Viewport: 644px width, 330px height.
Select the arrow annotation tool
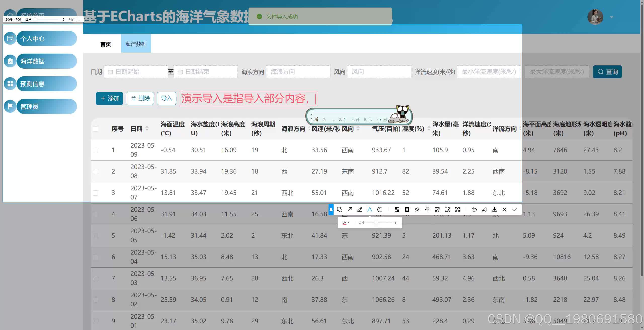350,209
